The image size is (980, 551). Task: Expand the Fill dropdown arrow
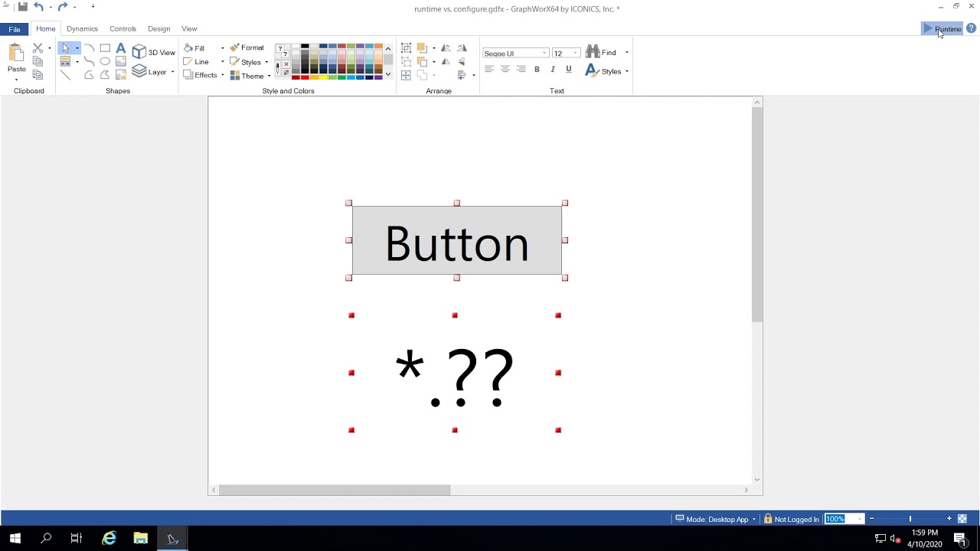(222, 48)
